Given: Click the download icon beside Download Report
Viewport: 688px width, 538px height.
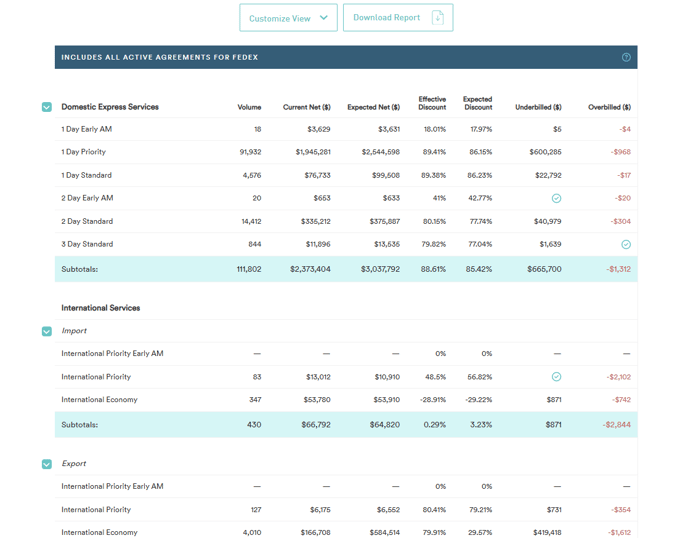Looking at the screenshot, I should pos(437,18).
